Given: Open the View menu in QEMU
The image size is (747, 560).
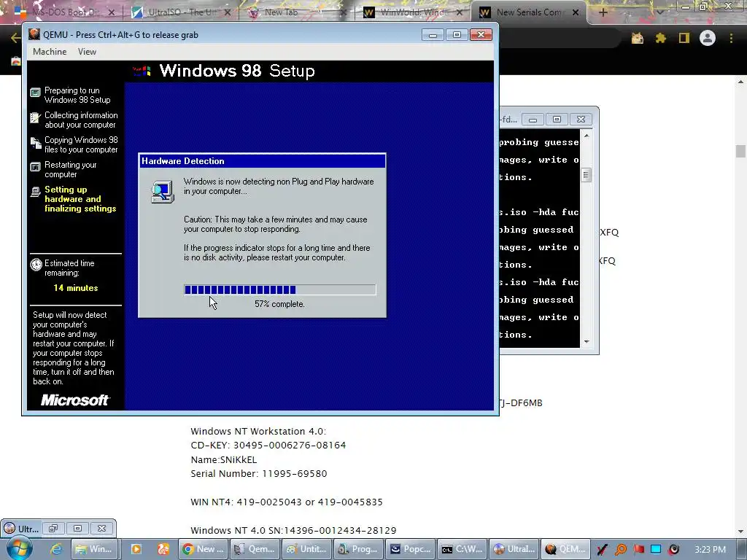Looking at the screenshot, I should tap(88, 52).
